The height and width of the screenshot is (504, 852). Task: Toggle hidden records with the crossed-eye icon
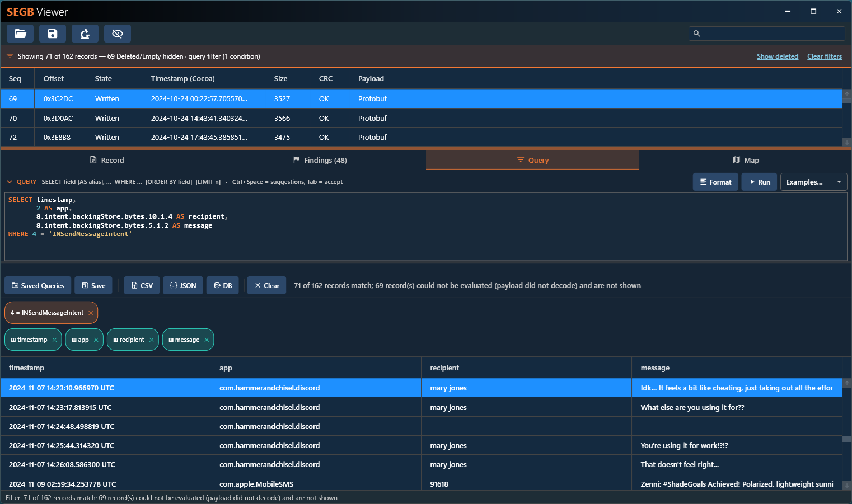118,34
